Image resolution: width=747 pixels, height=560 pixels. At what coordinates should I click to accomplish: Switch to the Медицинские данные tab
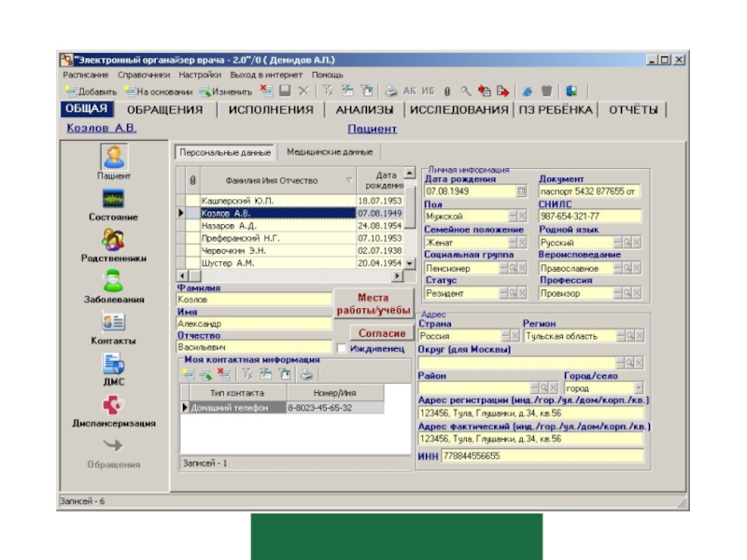[x=329, y=152]
